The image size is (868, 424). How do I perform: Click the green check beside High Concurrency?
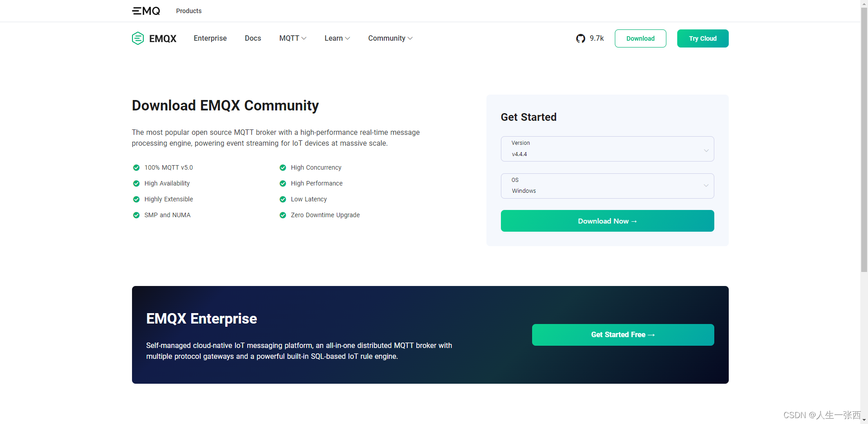click(283, 167)
